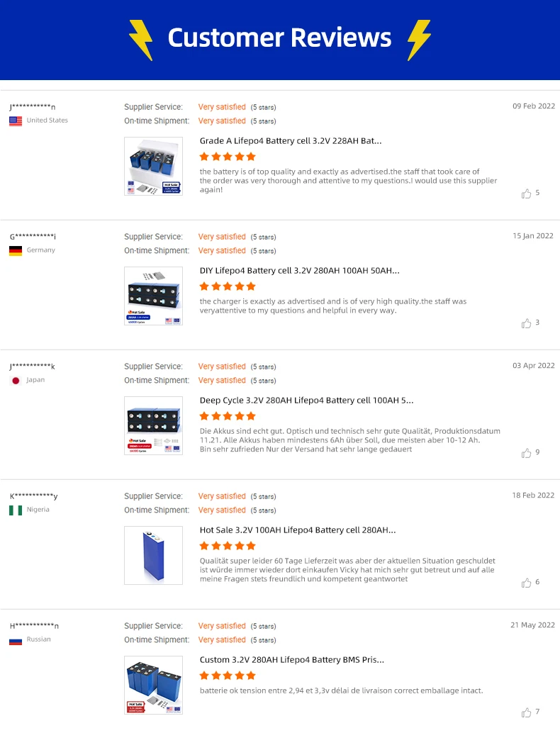Open Hot Sale 3.2V 100AH battery link

[x=298, y=530]
